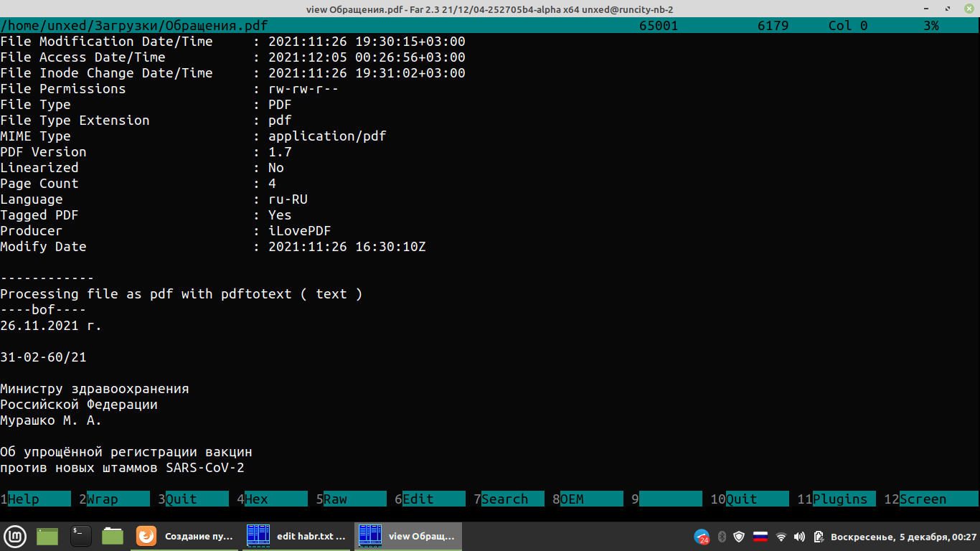The image size is (980, 551).
Task: Open the calendar from the clock
Action: point(903,537)
